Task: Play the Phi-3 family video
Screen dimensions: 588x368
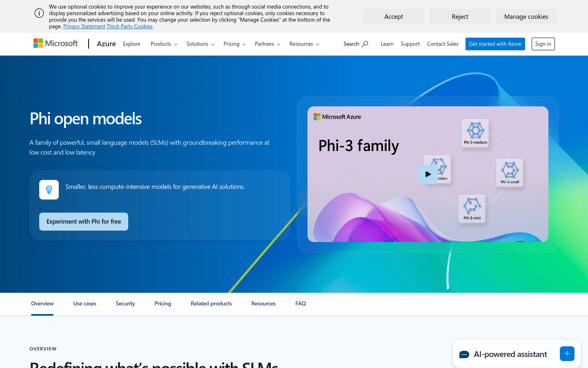Action: [x=428, y=174]
